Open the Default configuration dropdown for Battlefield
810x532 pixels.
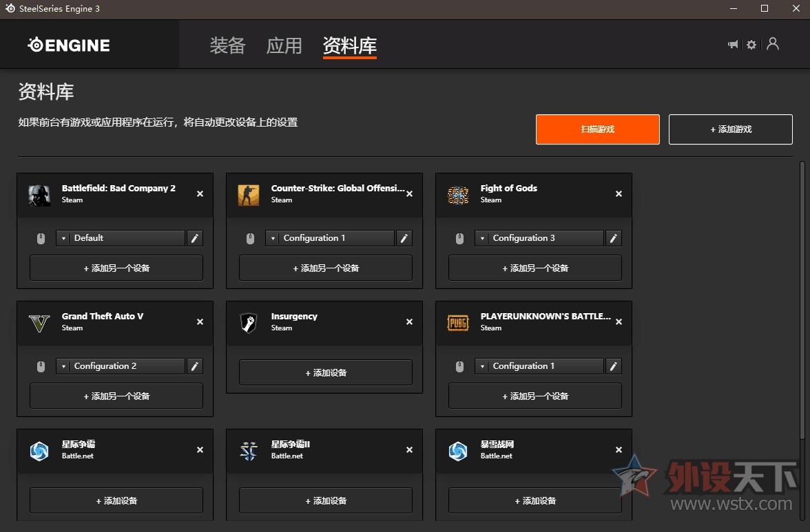tap(121, 238)
